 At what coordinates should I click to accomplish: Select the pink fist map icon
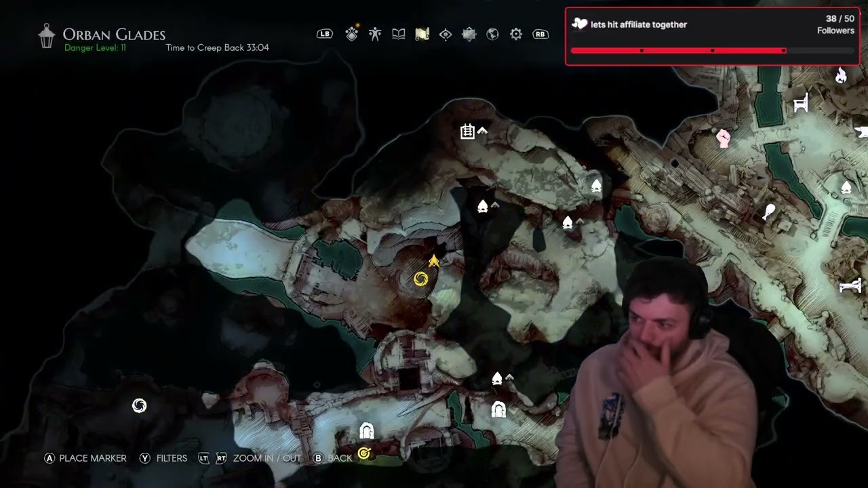[724, 138]
